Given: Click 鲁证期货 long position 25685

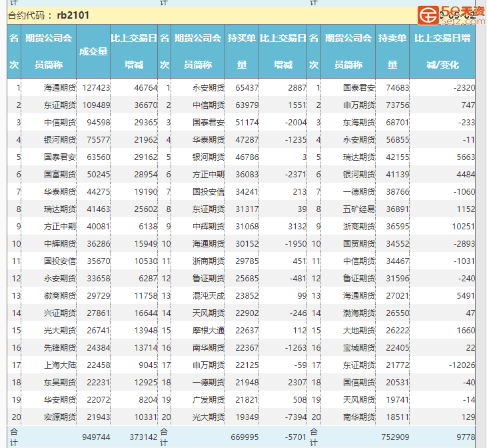Looking at the screenshot, I should coord(247,278).
